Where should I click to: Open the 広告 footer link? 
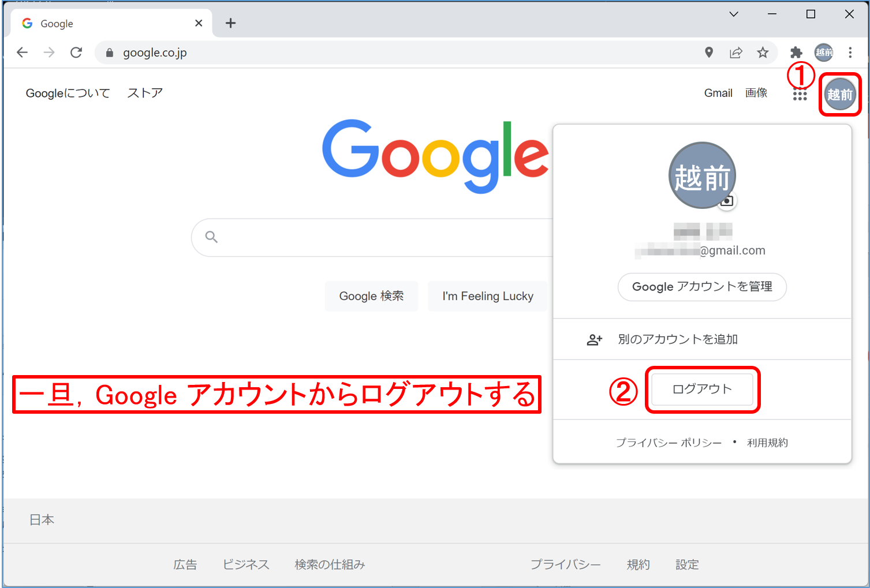tap(185, 564)
